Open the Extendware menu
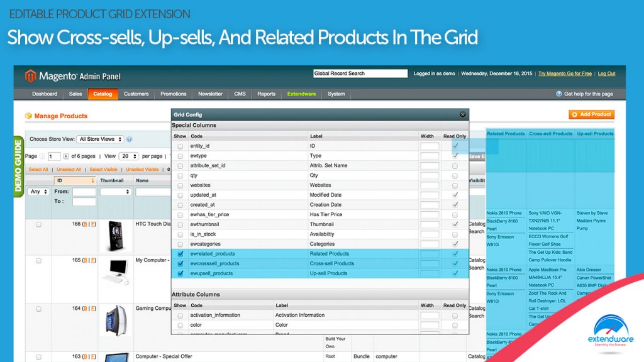 pyautogui.click(x=301, y=94)
